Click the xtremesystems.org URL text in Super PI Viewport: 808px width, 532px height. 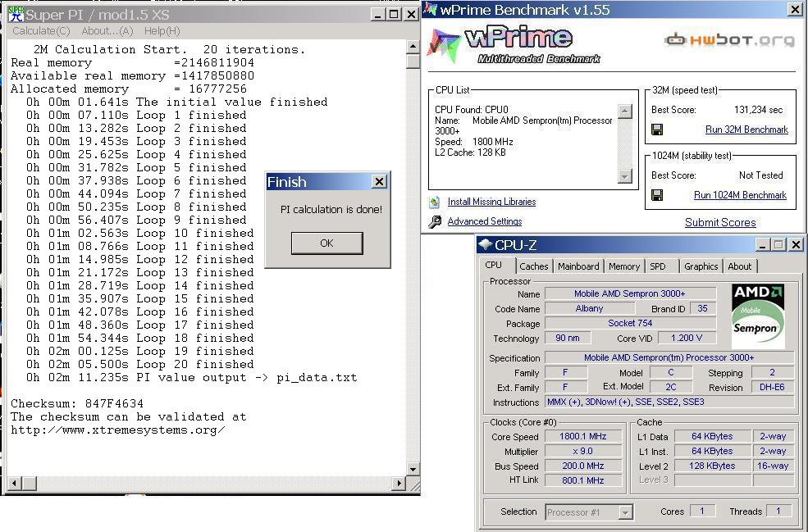[117, 430]
